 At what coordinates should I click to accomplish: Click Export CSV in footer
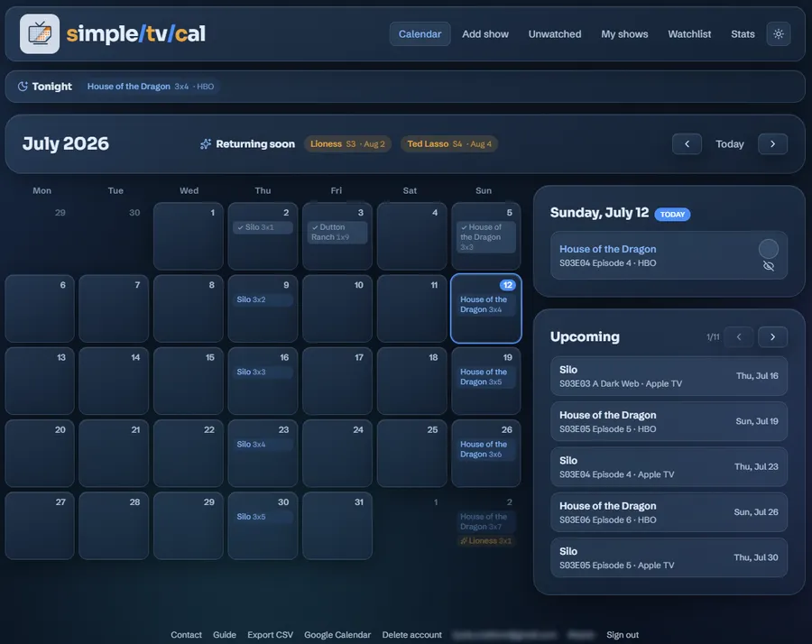270,635
